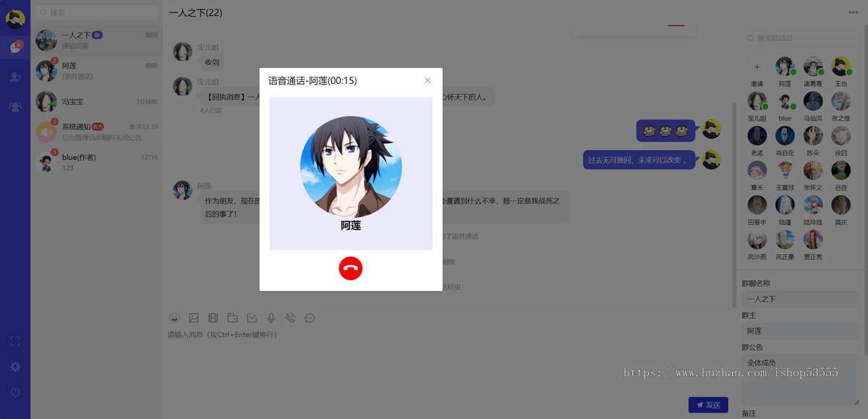Open the messages tab in left sidebar
Screen dimensions: 868x419
15,47
